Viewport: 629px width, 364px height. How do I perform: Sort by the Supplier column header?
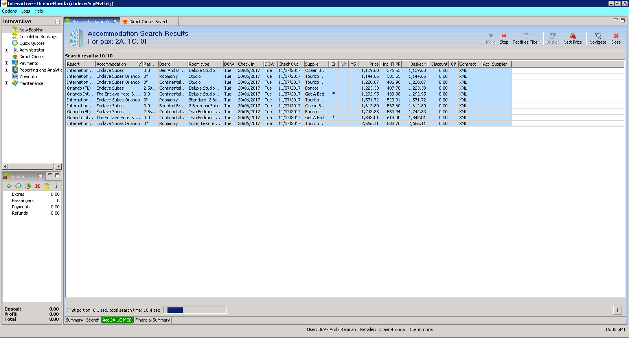[316, 64]
